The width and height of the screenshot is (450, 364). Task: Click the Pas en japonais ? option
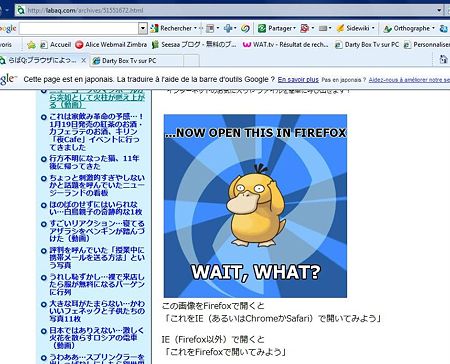(344, 80)
